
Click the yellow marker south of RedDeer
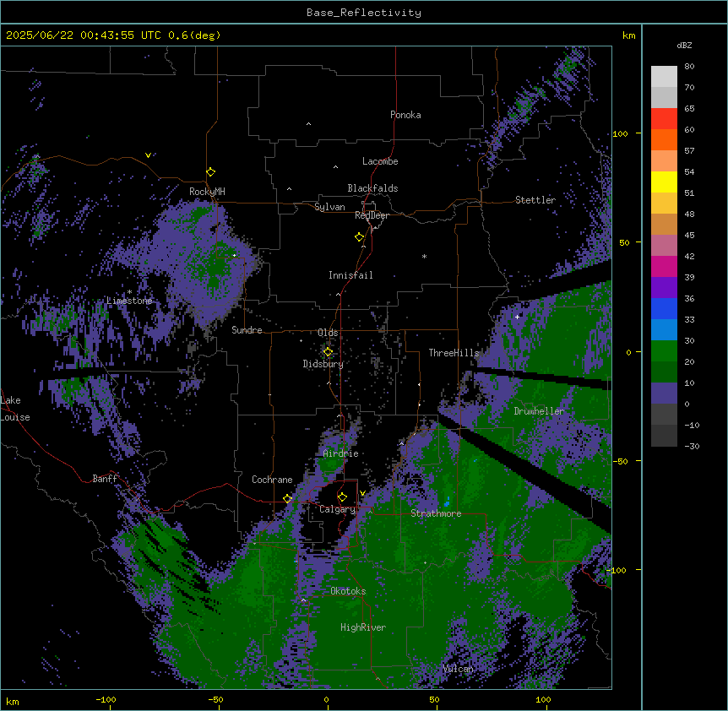pyautogui.click(x=360, y=237)
